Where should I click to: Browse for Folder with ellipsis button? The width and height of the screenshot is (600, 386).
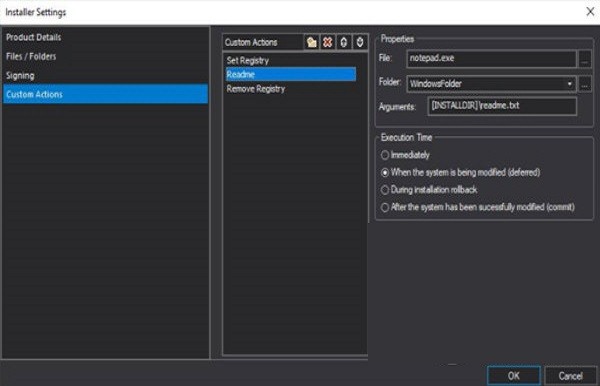click(584, 84)
